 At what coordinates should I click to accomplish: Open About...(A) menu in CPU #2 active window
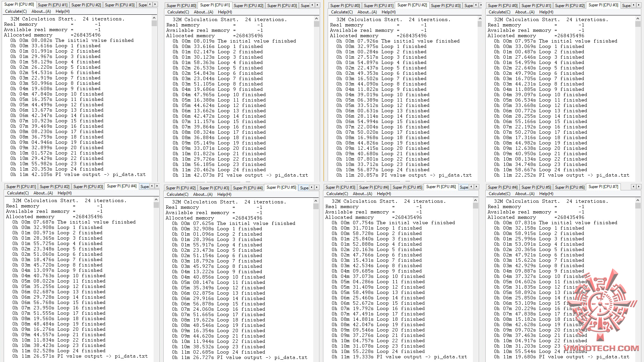point(368,12)
